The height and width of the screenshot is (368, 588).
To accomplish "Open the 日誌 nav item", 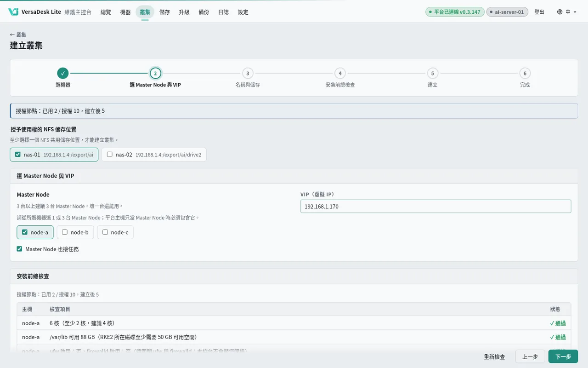I will 223,12.
